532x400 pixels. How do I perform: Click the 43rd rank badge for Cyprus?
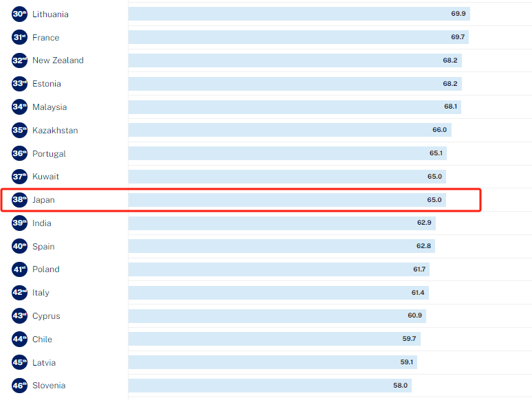[19, 316]
